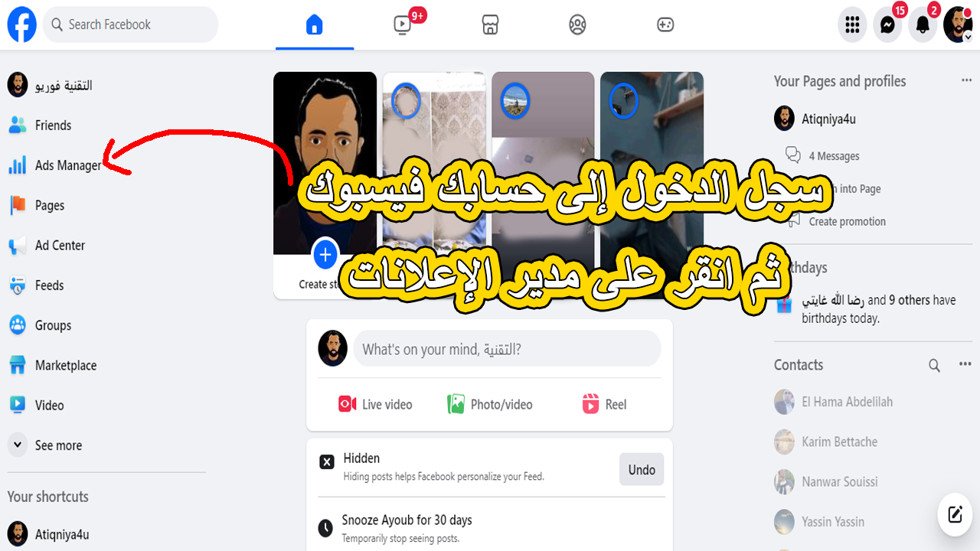Click the What's on your mind field

pyautogui.click(x=506, y=349)
